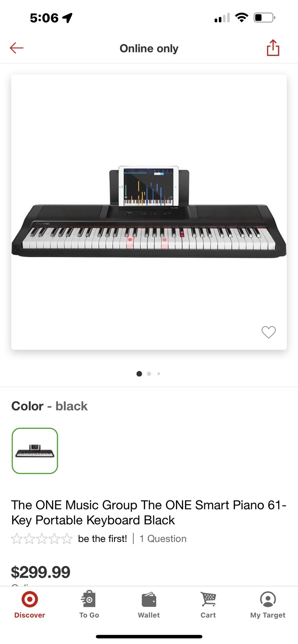Open the 1 Question link

point(163,538)
